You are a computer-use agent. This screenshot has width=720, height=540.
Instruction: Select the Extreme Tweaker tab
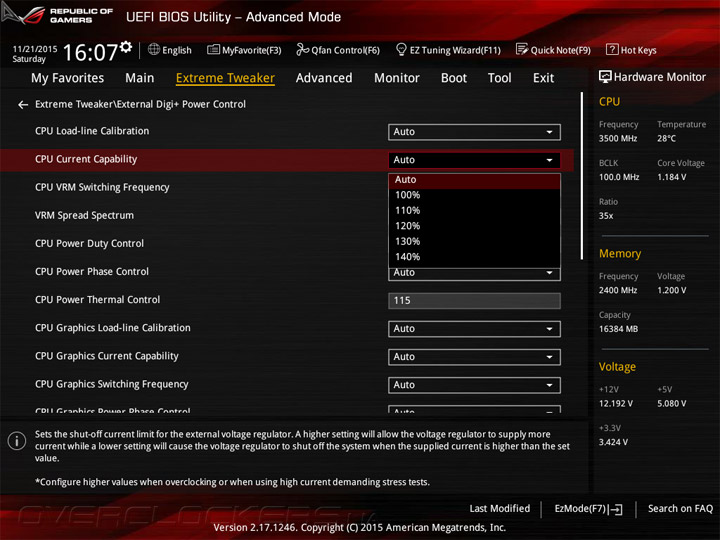coord(225,78)
